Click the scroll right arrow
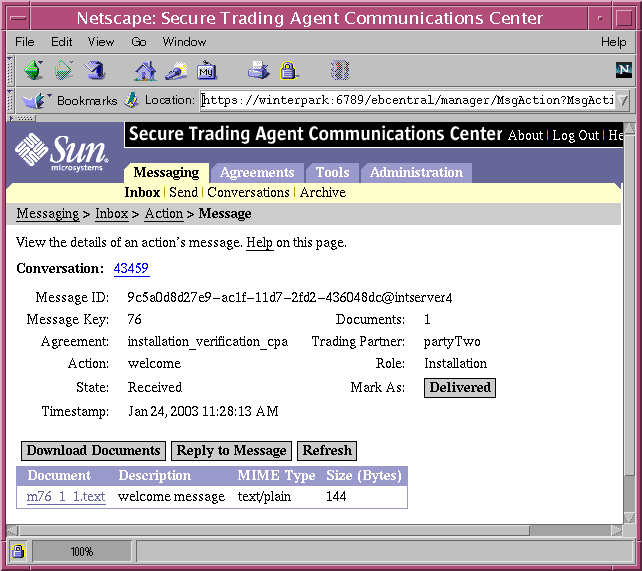The height and width of the screenshot is (571, 642). pyautogui.click(x=617, y=530)
